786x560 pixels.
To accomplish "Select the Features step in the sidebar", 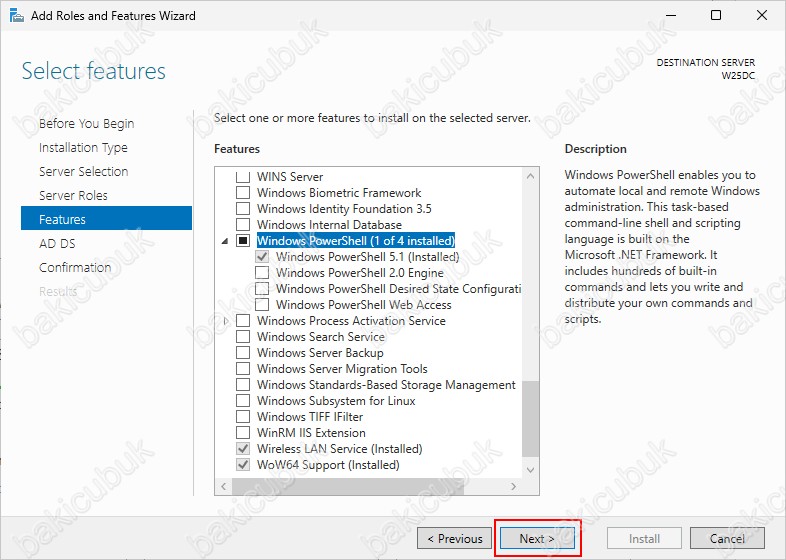I will (106, 218).
